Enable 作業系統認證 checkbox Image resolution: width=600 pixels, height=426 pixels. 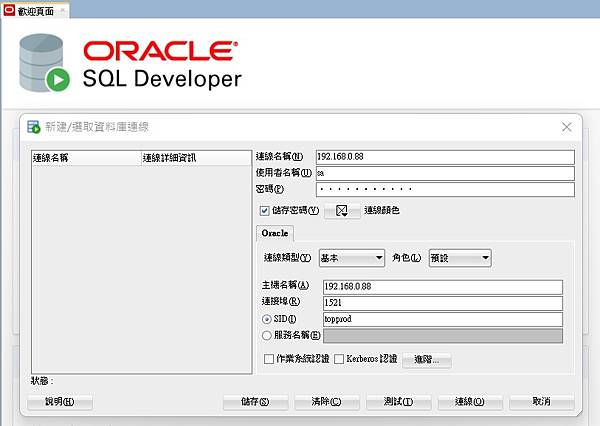pos(269,359)
